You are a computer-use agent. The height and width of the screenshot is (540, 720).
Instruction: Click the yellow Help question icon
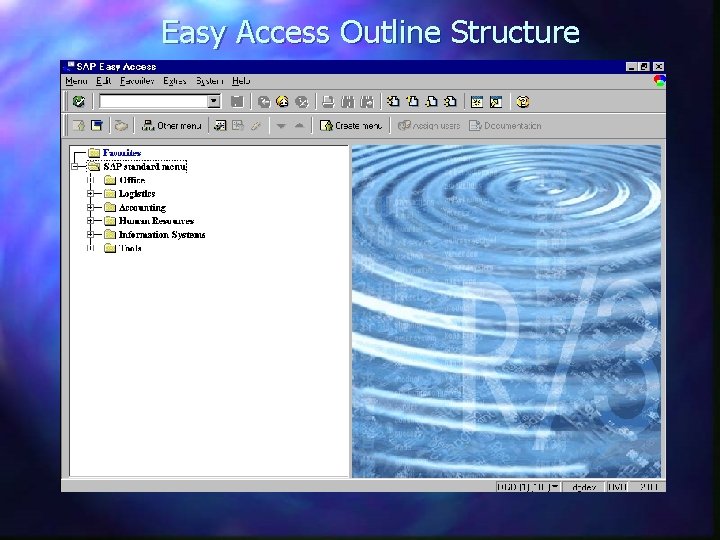tap(523, 101)
